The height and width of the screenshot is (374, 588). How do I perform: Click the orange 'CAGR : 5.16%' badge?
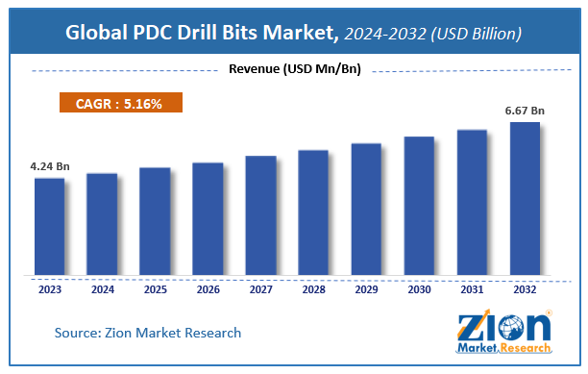(121, 103)
